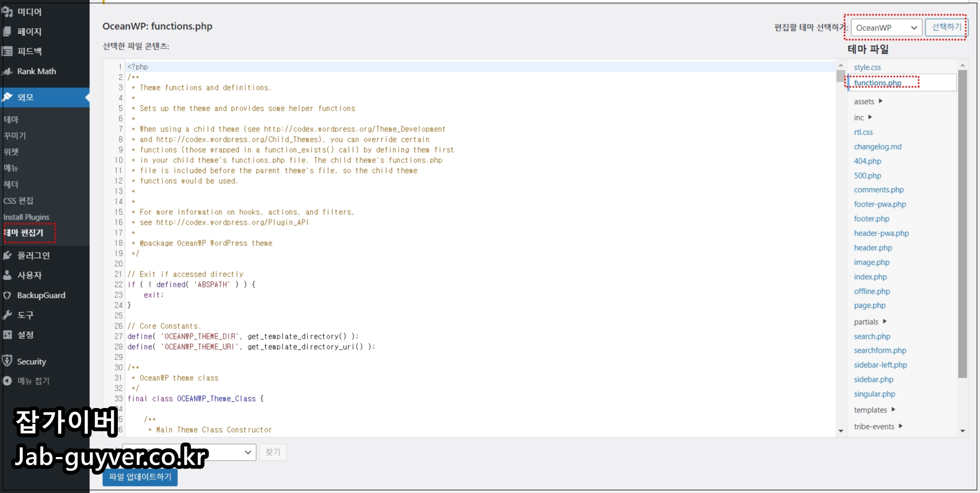Screen dimensions: 980x493
Task: Open the 테마 submenu under Appearance
Action: pyautogui.click(x=11, y=119)
